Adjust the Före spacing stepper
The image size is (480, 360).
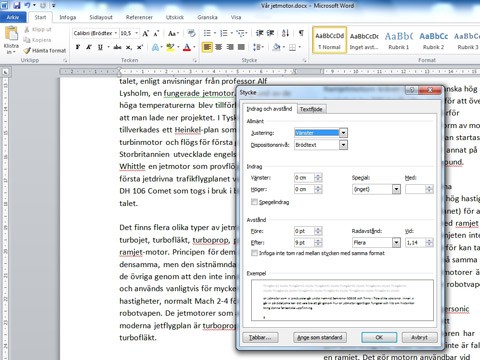click(318, 231)
